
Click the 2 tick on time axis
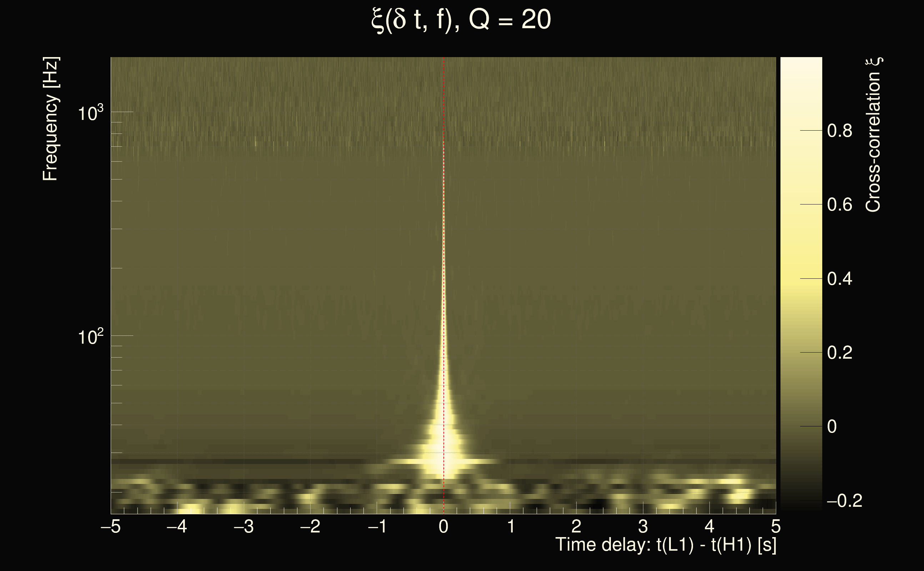[576, 526]
